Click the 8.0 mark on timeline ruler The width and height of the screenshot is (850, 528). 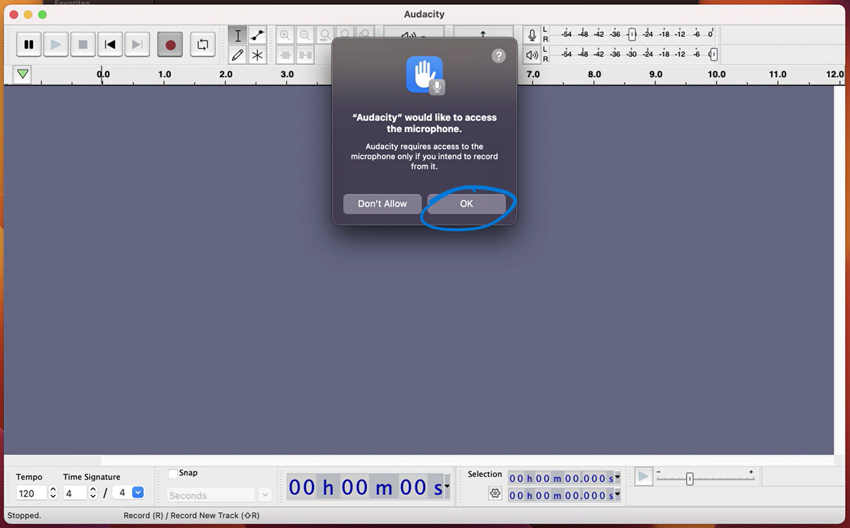pyautogui.click(x=594, y=74)
